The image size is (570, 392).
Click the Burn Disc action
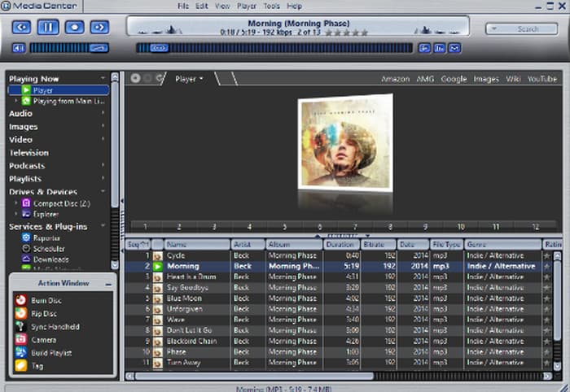[46, 300]
